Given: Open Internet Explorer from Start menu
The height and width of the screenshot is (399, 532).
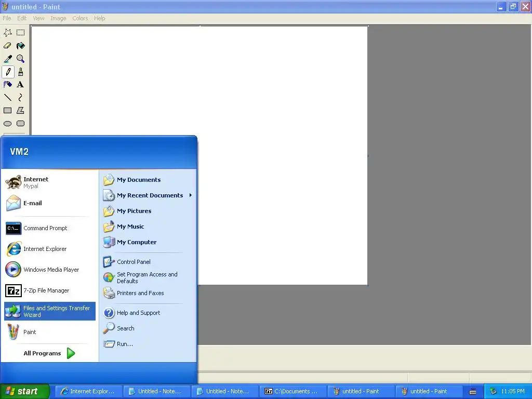Looking at the screenshot, I should [x=49, y=249].
